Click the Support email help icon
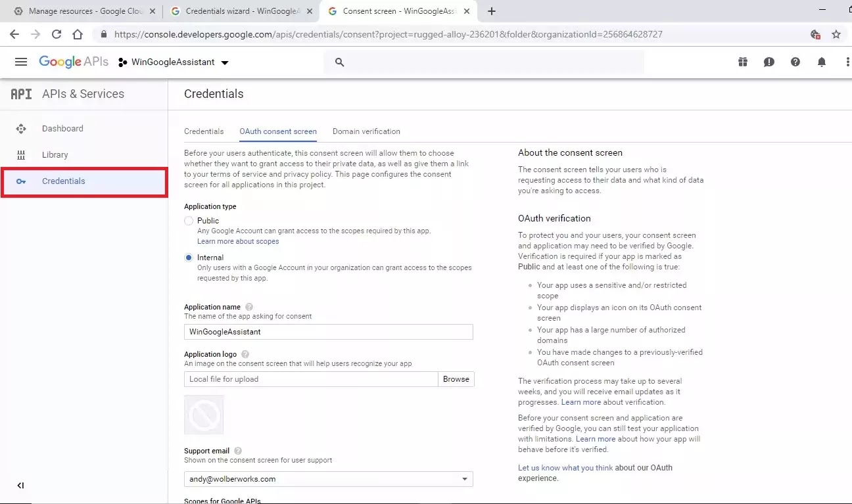Screen dimensions: 852x504 tap(238, 451)
